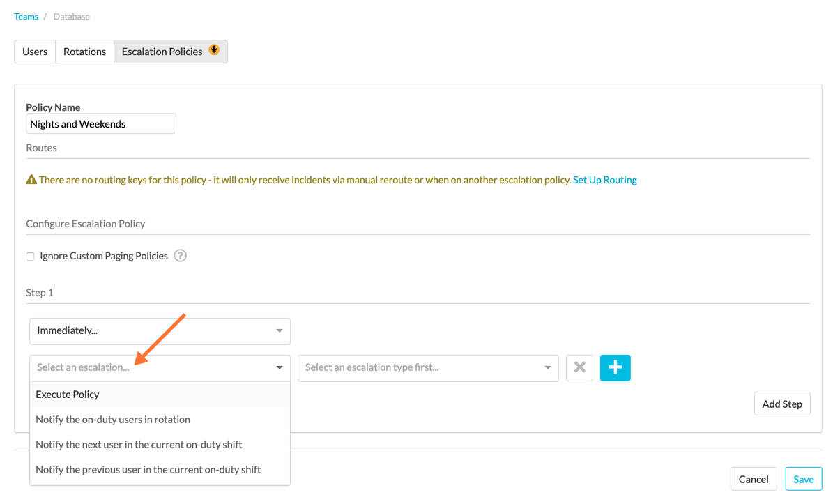Click the Add Step button
Screen dimensions: 833x504
(x=781, y=403)
